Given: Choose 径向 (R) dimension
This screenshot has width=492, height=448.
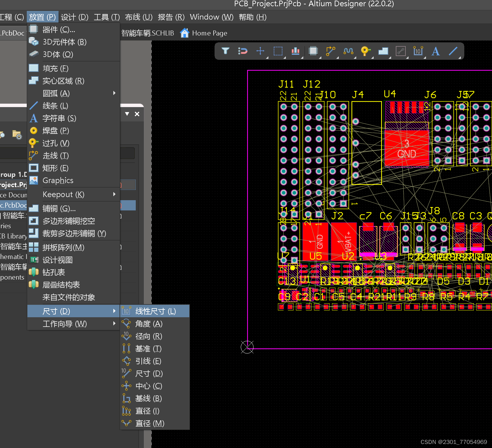Looking at the screenshot, I should pos(155,336).
